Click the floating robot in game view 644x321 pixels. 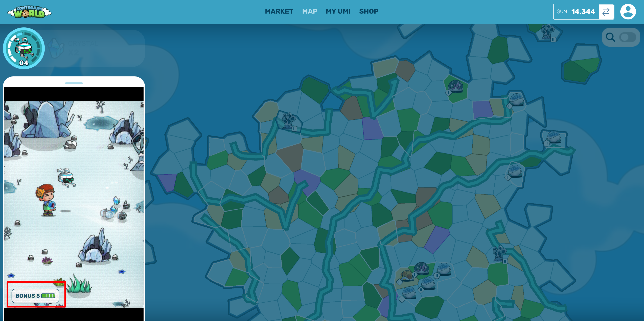(x=66, y=177)
